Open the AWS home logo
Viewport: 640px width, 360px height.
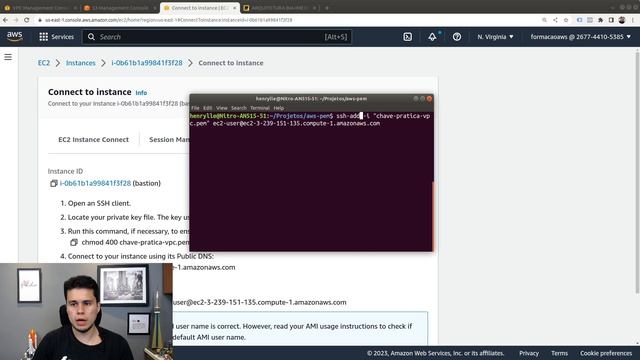tap(14, 36)
